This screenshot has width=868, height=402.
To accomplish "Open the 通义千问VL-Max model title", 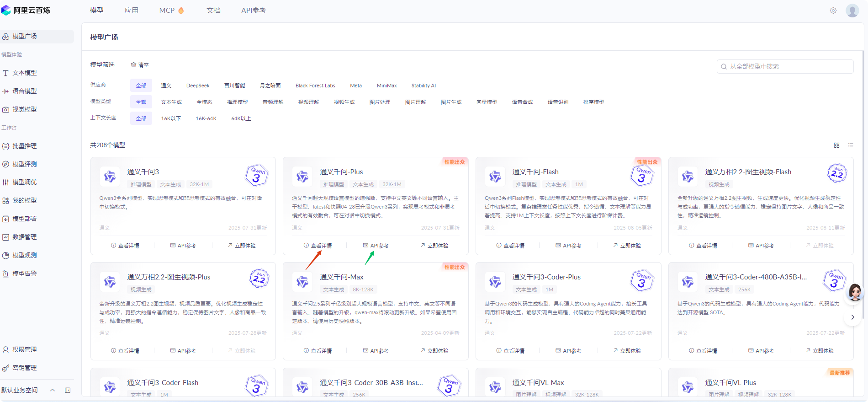I will pyautogui.click(x=538, y=383).
